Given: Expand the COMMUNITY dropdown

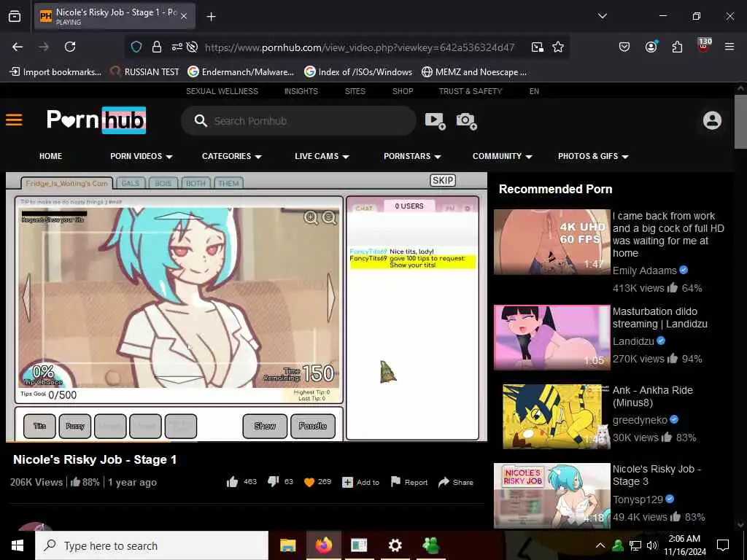Looking at the screenshot, I should 502,156.
